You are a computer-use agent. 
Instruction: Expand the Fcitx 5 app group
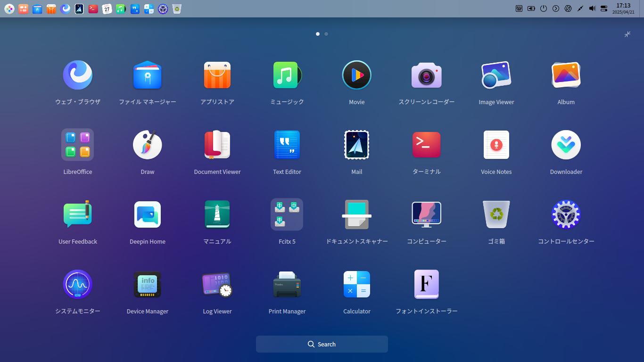pos(287,215)
